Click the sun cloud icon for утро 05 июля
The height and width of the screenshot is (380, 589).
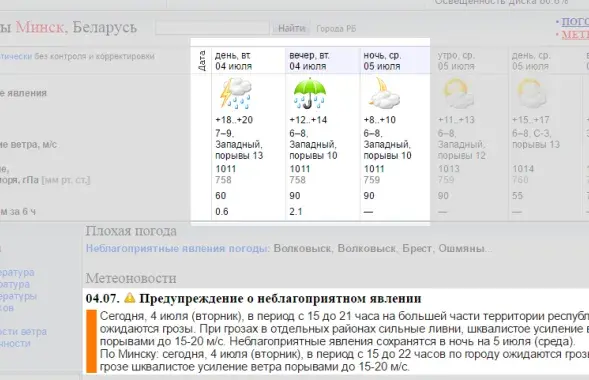458,93
